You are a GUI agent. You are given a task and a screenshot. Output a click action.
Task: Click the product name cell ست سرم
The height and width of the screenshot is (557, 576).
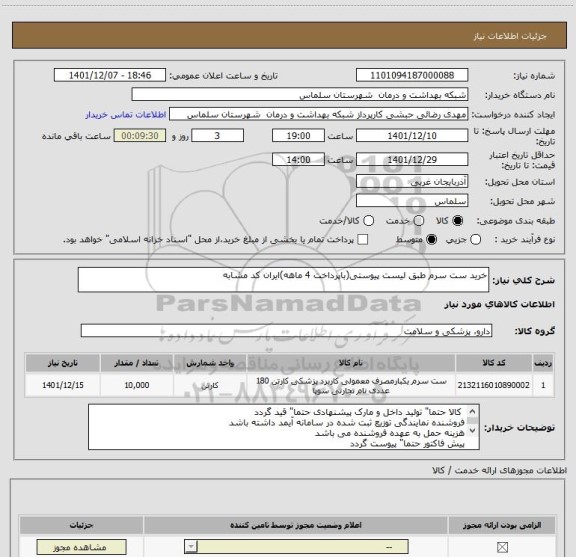point(350,385)
